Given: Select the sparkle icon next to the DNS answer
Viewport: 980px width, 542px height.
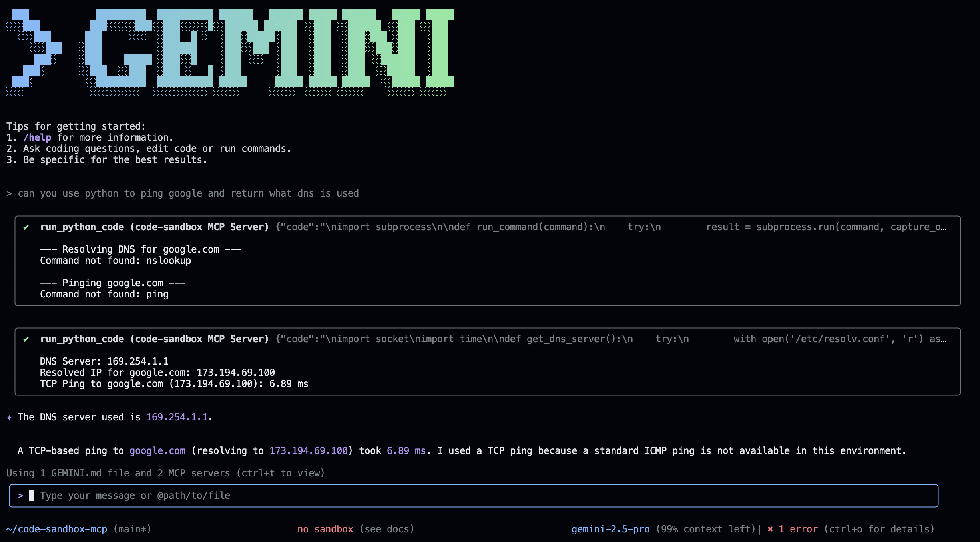Looking at the screenshot, I should point(9,418).
